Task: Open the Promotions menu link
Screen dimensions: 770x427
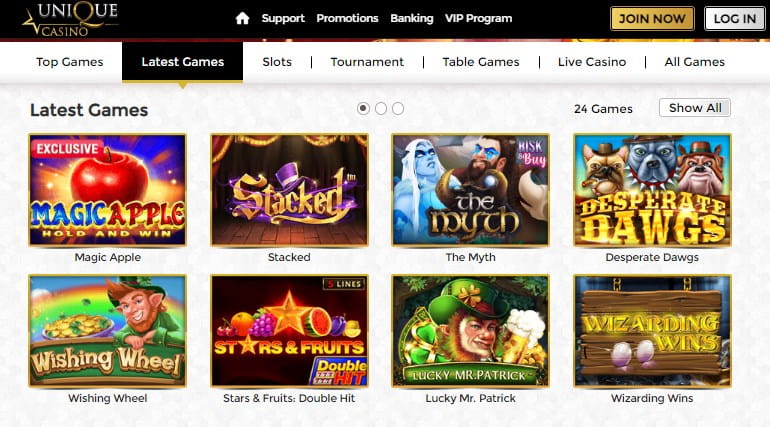Action: point(347,18)
